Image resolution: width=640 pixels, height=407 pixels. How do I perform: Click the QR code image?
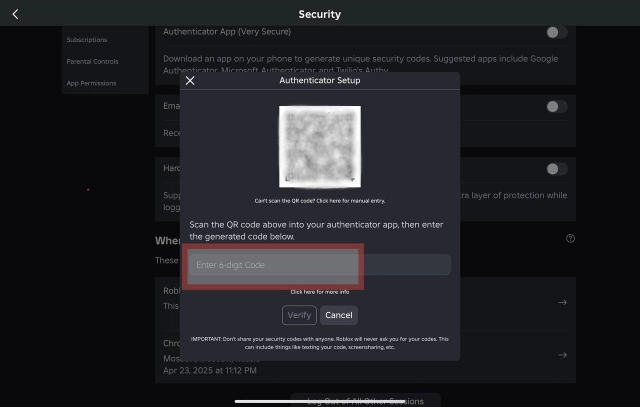[x=319, y=146]
